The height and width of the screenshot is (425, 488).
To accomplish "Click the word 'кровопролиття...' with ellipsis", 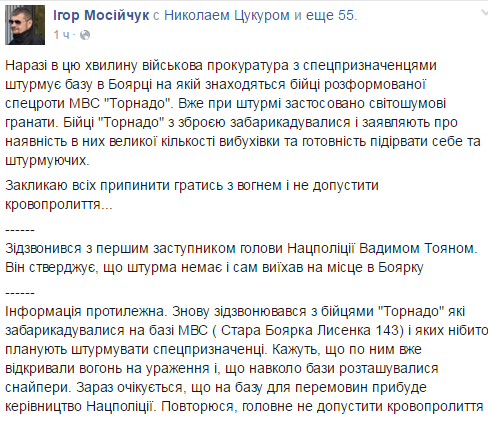I will [59, 205].
